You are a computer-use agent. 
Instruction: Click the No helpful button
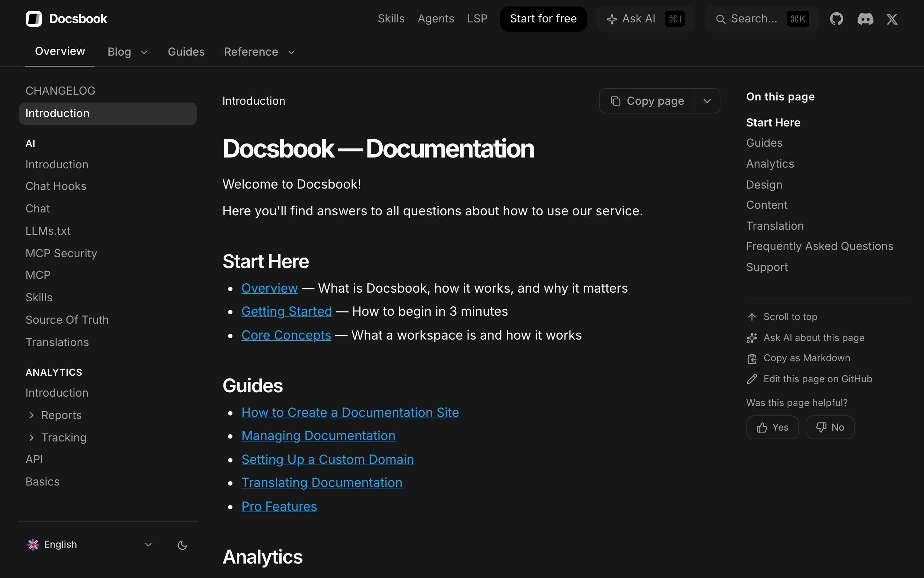[x=830, y=427]
